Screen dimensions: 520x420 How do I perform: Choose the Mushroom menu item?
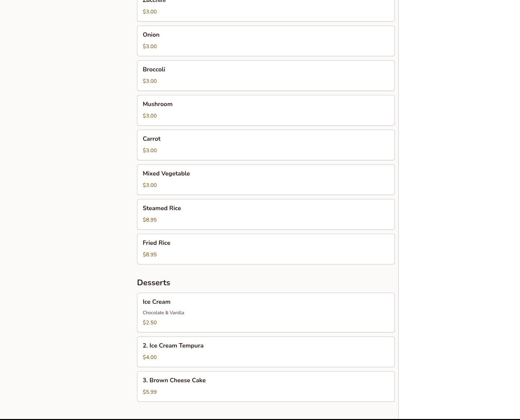(x=266, y=110)
